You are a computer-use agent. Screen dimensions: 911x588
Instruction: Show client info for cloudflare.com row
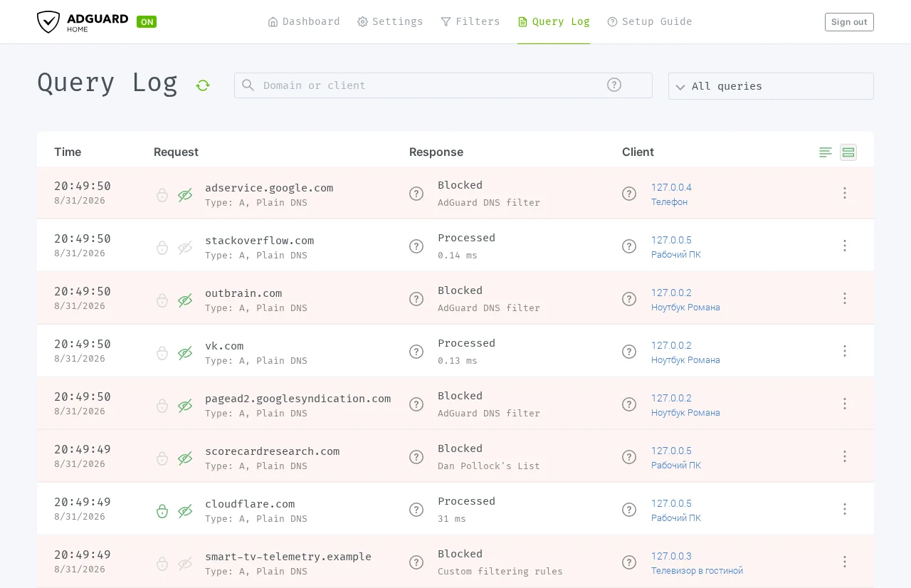tap(629, 510)
